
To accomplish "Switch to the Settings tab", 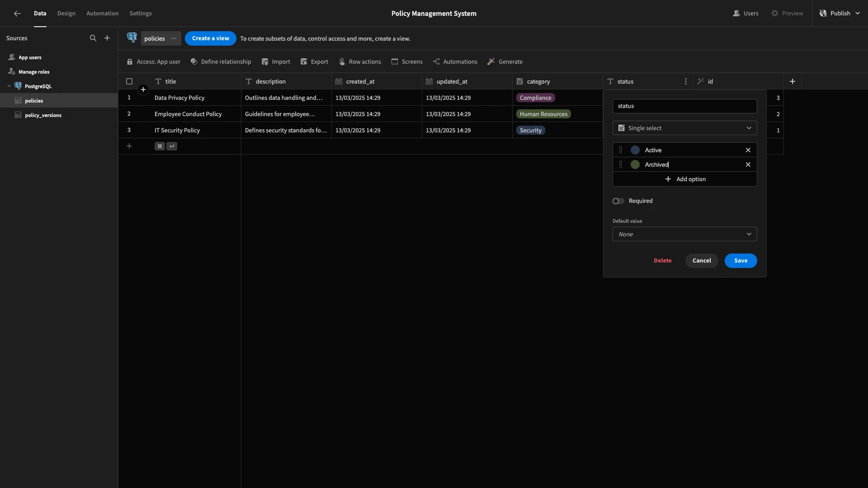I will [x=141, y=14].
